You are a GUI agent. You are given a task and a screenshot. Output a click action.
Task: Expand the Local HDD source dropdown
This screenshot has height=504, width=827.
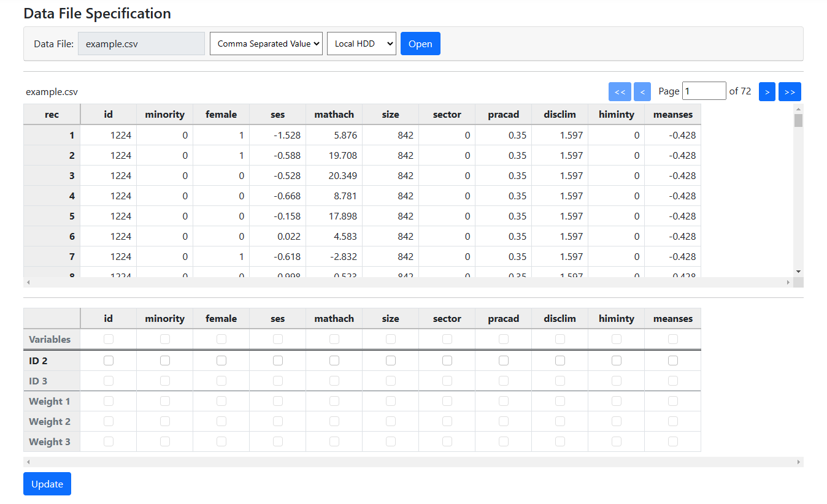[361, 44]
